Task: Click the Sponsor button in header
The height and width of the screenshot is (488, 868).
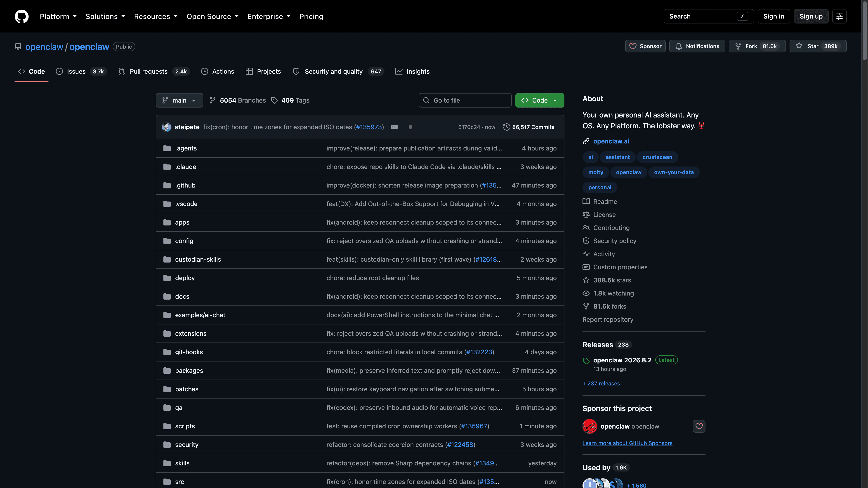Action: (x=645, y=46)
